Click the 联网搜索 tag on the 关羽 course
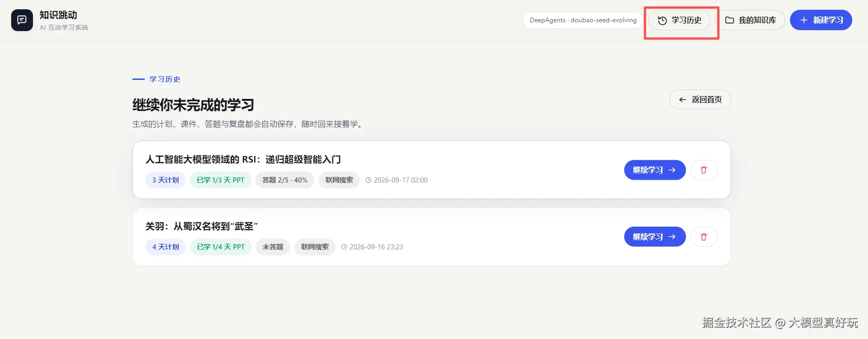The height and width of the screenshot is (339, 868). click(x=315, y=247)
